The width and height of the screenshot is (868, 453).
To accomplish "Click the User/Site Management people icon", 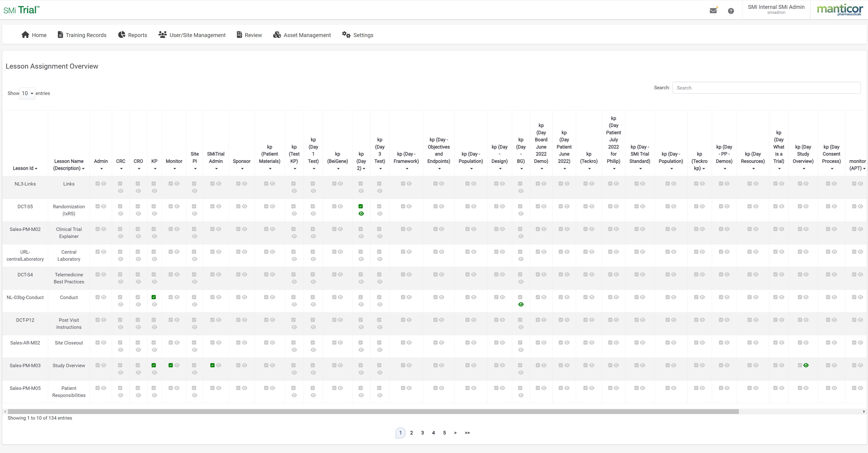I will 162,34.
